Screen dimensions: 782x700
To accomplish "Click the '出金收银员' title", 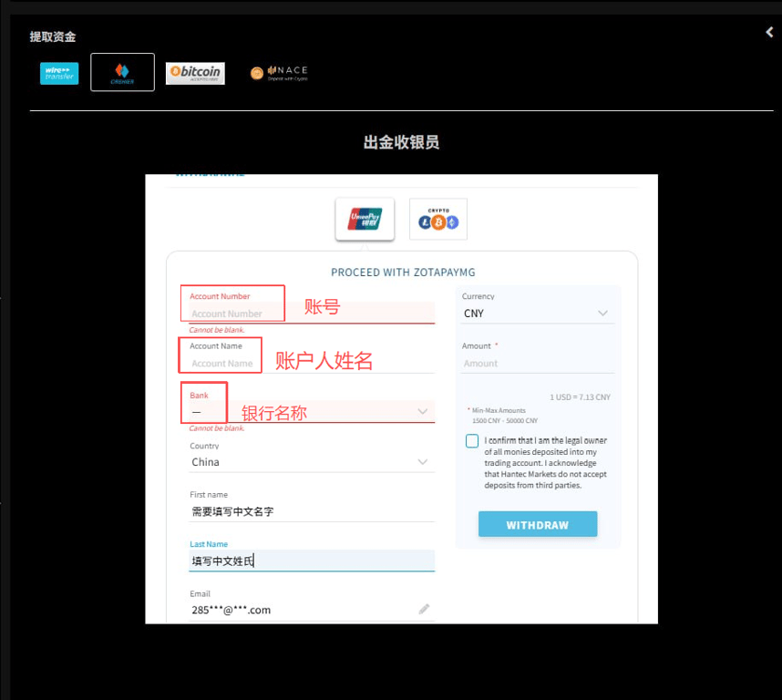I will point(401,142).
